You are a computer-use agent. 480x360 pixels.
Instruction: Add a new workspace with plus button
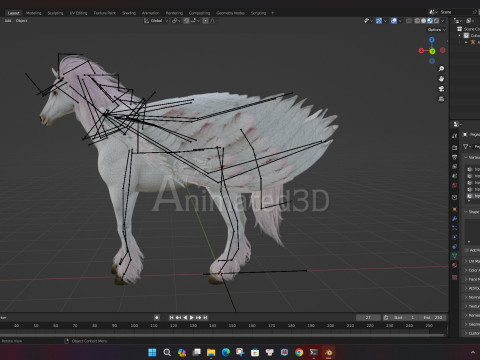[272, 13]
